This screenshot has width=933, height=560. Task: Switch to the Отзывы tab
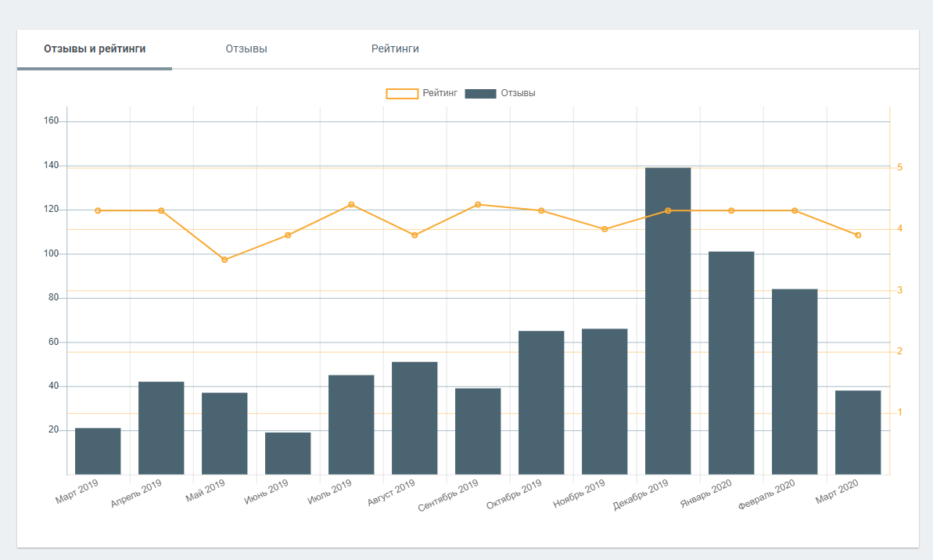[246, 48]
